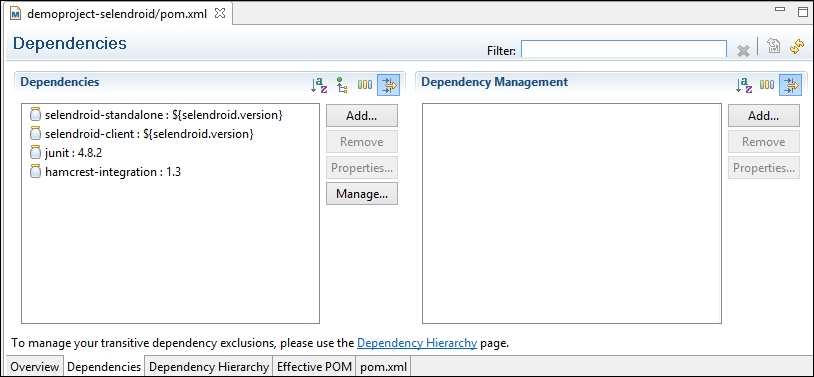Click the jar icon next to junit
814x377 pixels.
tap(35, 153)
